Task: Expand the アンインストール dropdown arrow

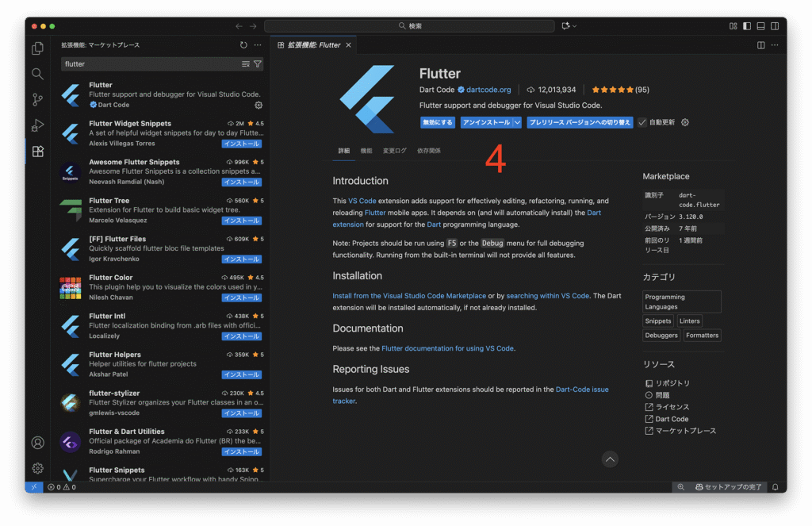Action: [x=517, y=123]
